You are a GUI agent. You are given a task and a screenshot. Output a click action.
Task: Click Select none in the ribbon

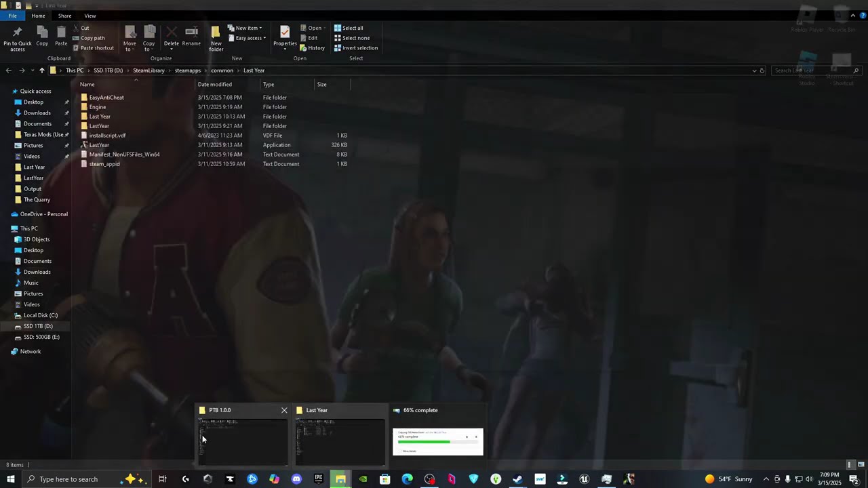click(x=351, y=38)
